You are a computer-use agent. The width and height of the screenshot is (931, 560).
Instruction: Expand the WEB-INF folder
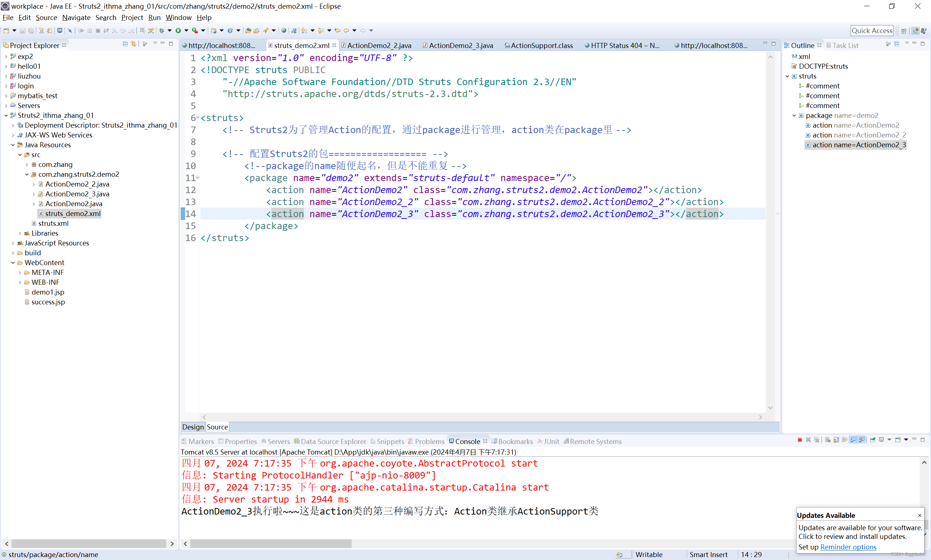pos(20,282)
